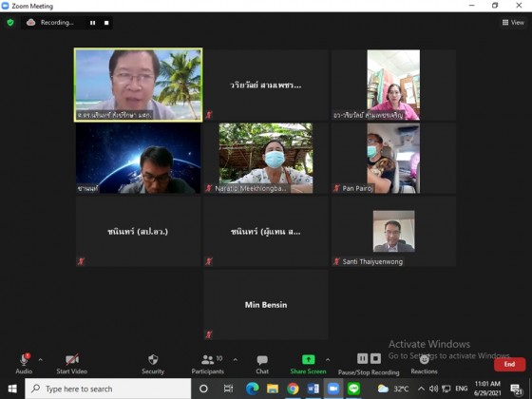532x399 pixels.
Task: Open File Explorer from the taskbar
Action: pos(273,389)
